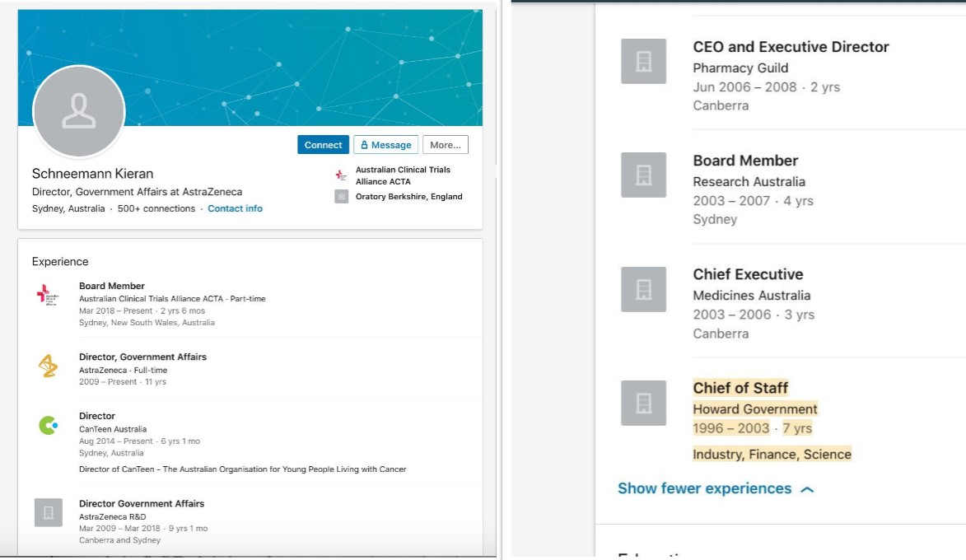Click the profile avatar placeholder photo
Screen dimensions: 966x560
pyautogui.click(x=79, y=111)
